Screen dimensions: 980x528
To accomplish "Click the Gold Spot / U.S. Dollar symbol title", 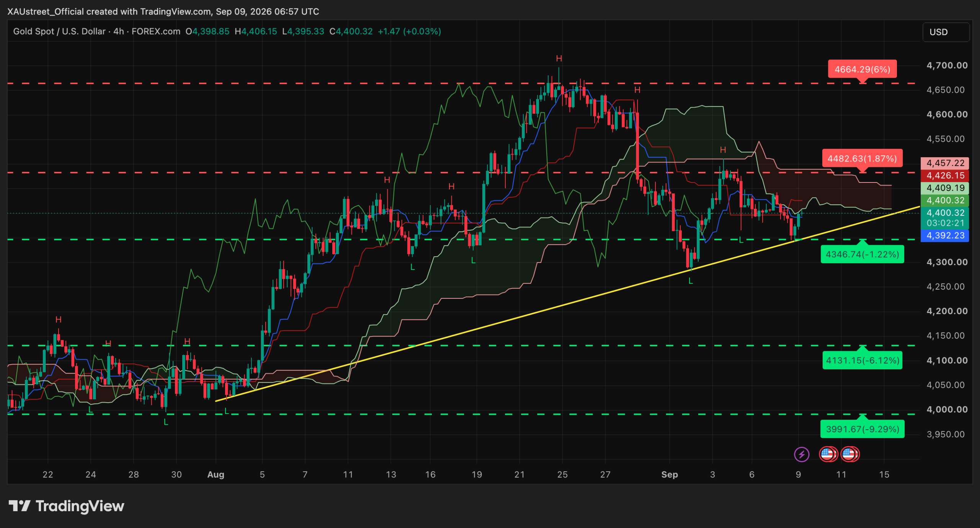I will pyautogui.click(x=59, y=31).
